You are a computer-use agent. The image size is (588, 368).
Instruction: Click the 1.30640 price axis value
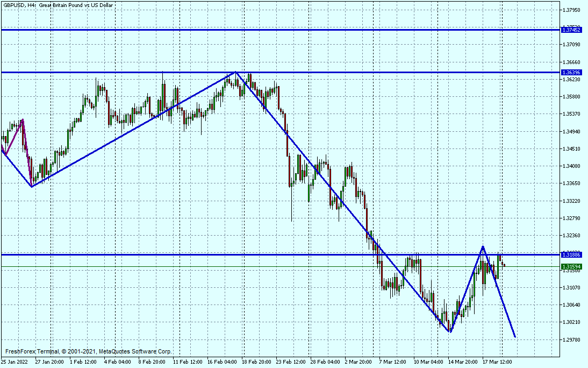[x=571, y=305]
